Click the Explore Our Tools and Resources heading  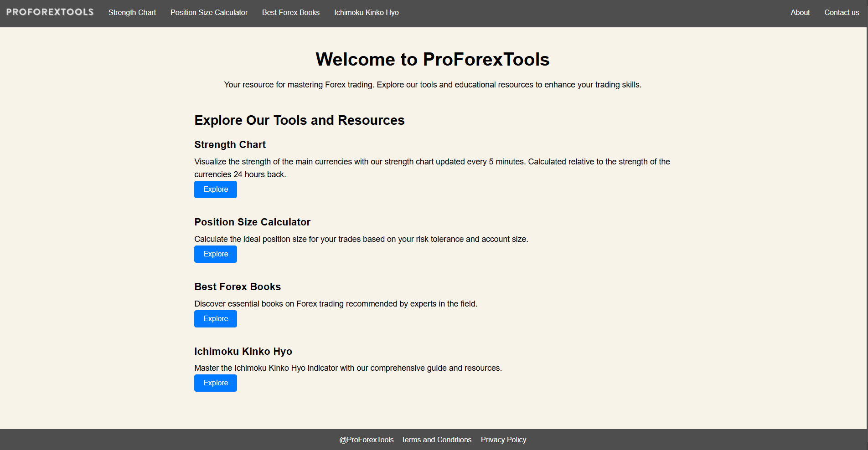tap(299, 120)
